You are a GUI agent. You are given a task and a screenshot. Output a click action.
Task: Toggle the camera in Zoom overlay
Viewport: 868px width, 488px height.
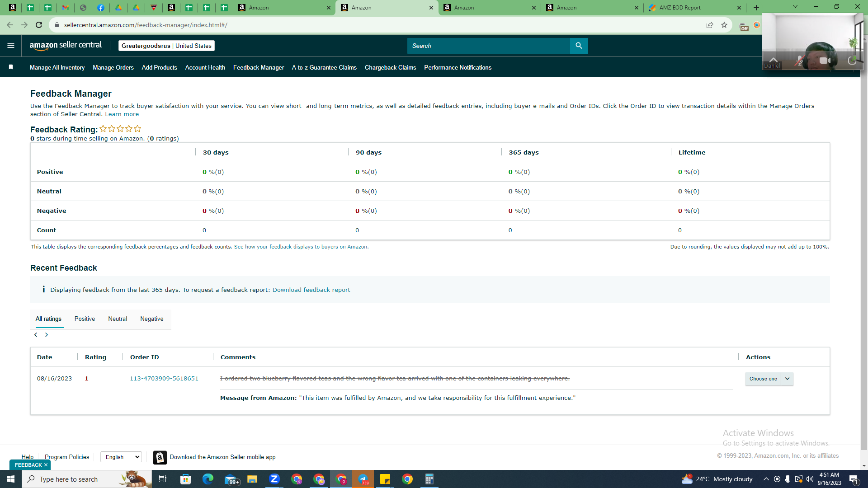point(825,61)
